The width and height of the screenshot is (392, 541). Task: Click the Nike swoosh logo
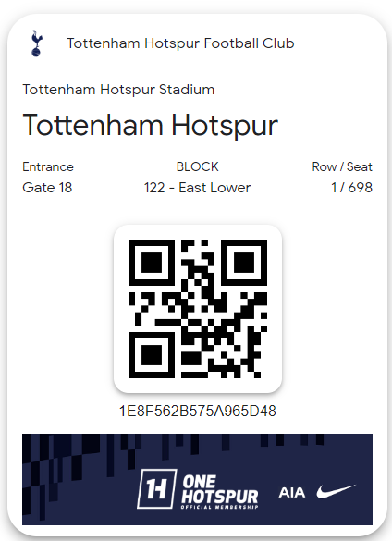click(337, 491)
